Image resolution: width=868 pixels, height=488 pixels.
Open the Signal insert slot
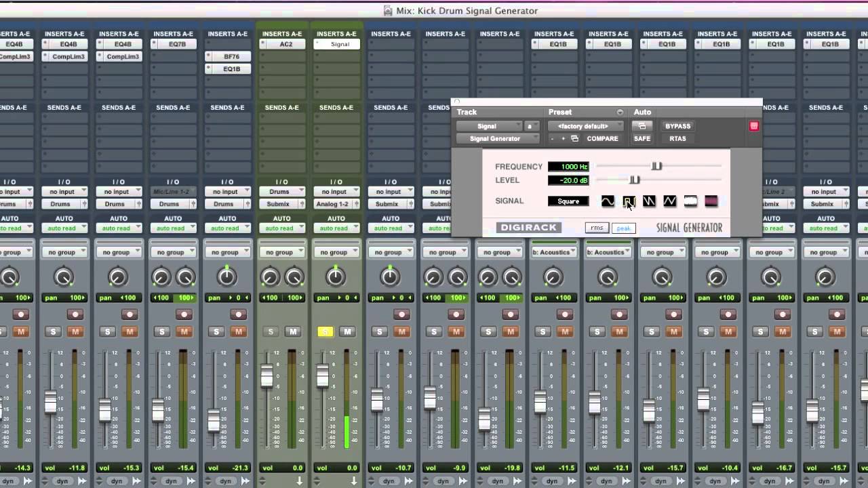[x=336, y=44]
